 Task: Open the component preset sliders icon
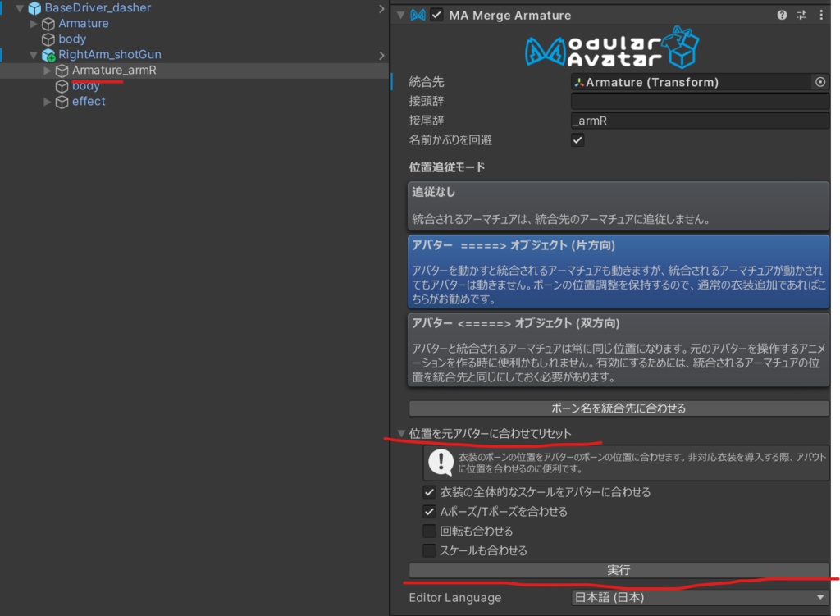tap(801, 15)
